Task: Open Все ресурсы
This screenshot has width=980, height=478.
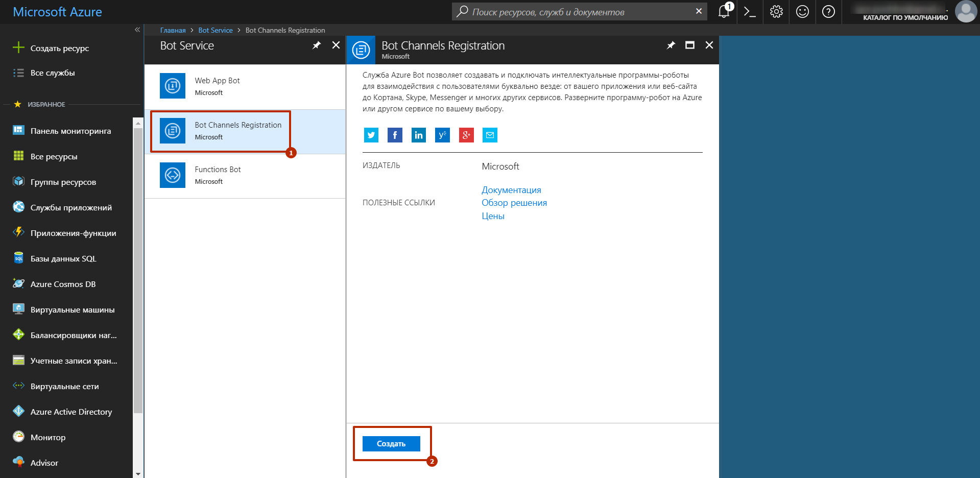Action: pos(54,156)
